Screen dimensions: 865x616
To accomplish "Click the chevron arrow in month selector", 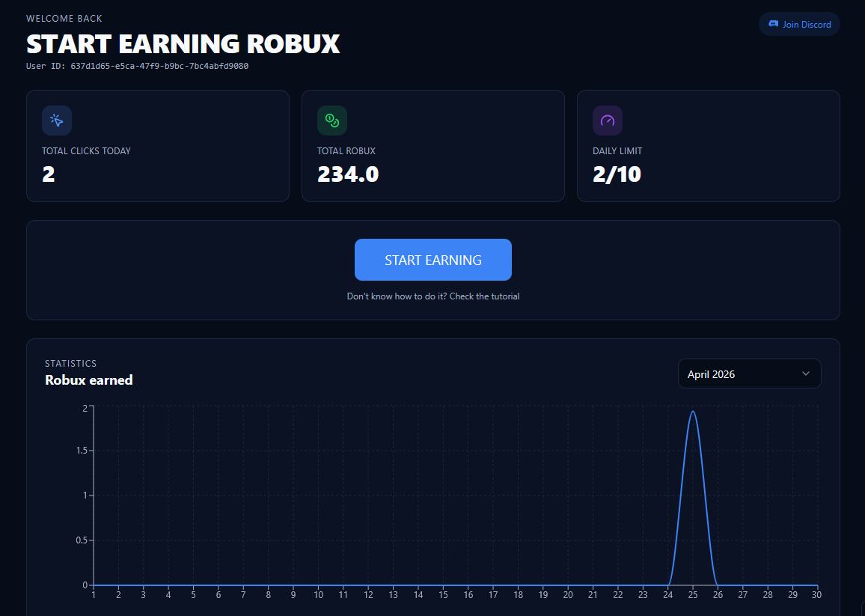I will 806,373.
